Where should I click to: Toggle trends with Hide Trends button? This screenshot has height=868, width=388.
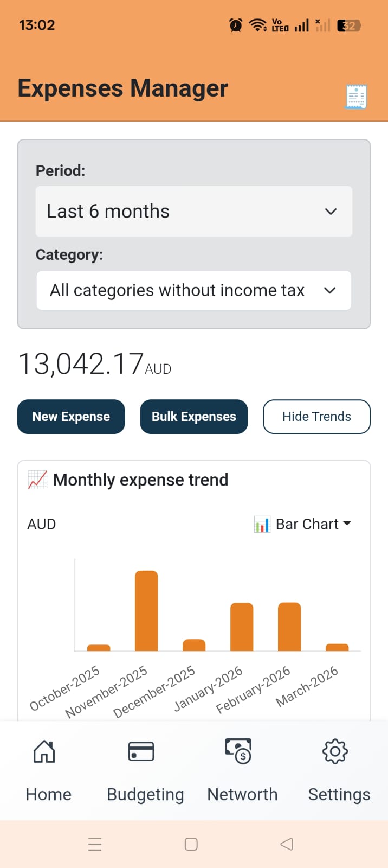click(x=316, y=417)
